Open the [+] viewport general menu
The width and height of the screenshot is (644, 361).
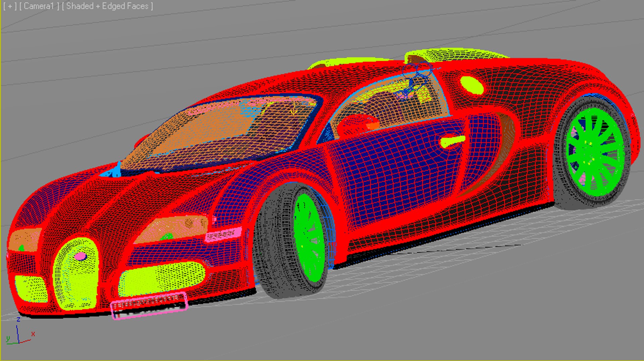10,6
